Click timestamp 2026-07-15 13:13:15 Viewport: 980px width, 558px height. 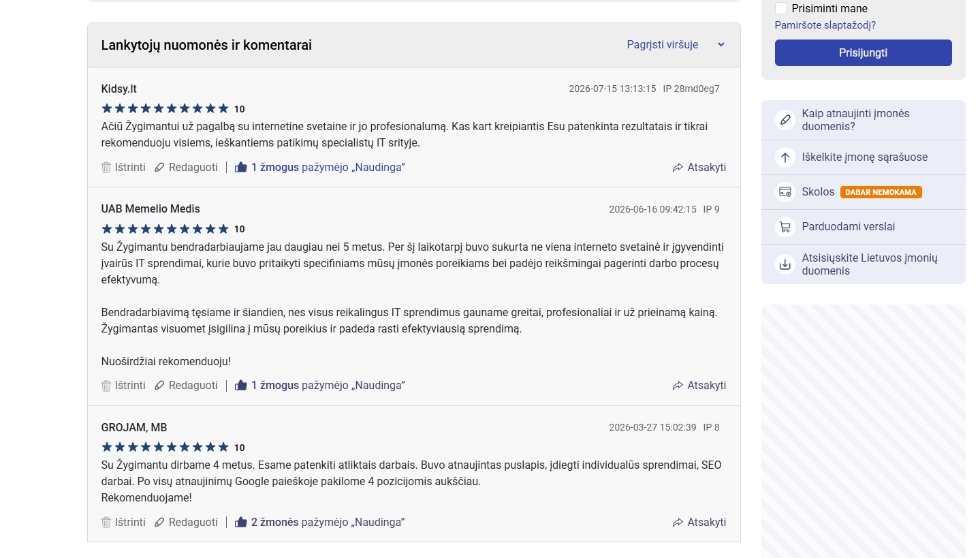tap(612, 89)
